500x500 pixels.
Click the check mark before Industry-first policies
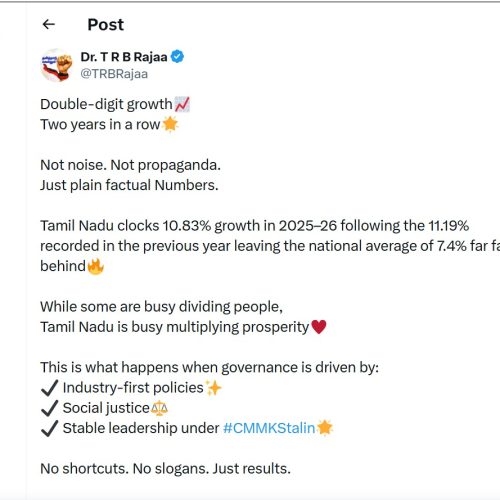[x=50, y=388]
